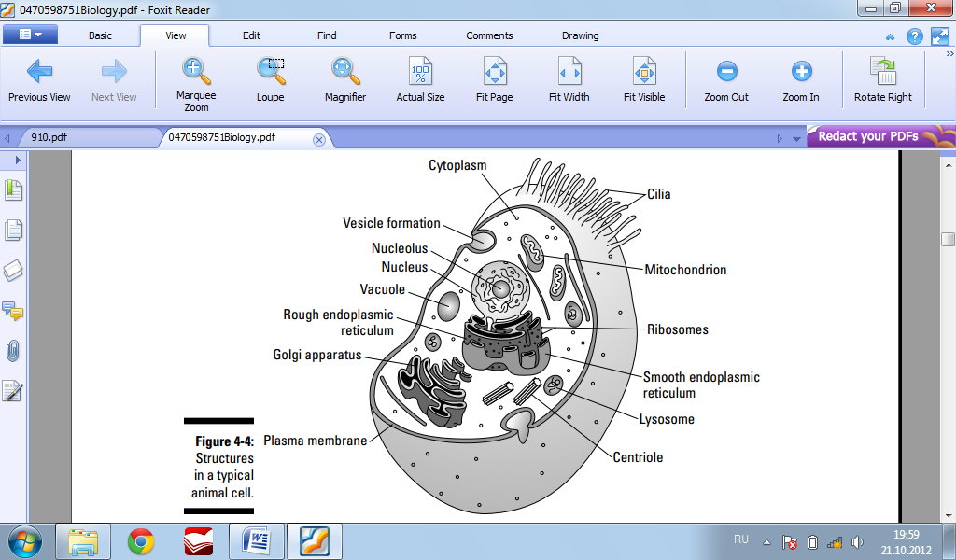Image resolution: width=956 pixels, height=560 pixels.
Task: Click the Cilia label
Action: 659,194
